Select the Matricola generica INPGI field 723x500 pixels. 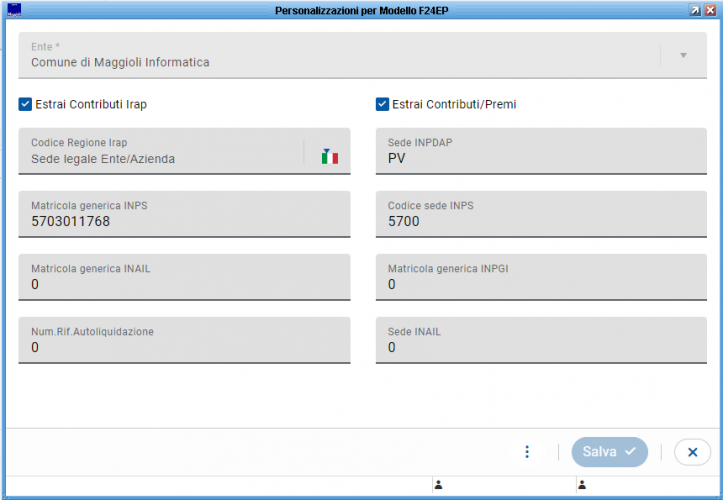pos(541,277)
